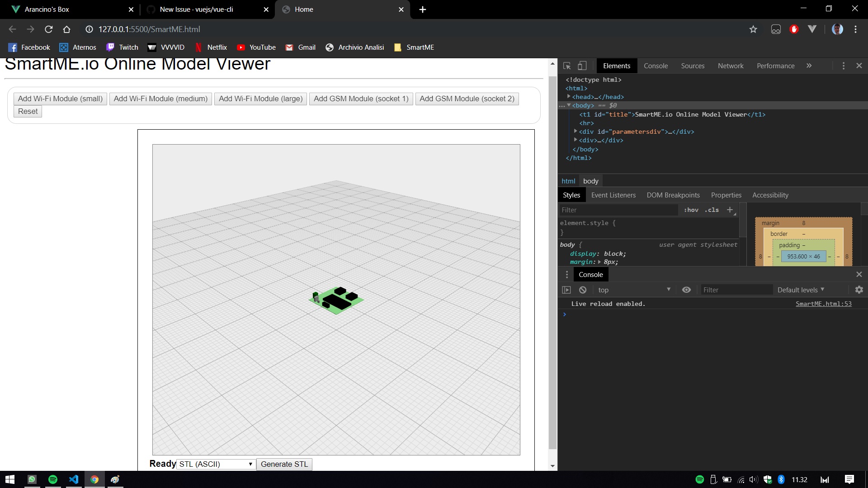
Task: Toggle the device toolbar icon in DevTools
Action: pos(582,66)
